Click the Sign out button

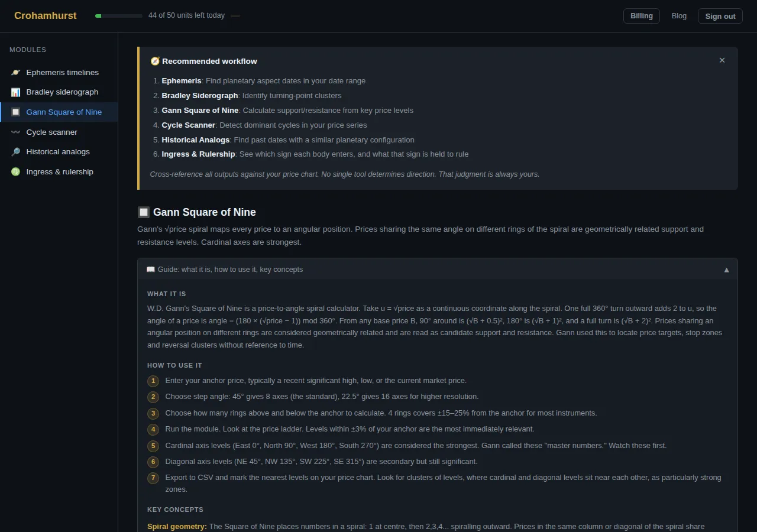pos(720,16)
